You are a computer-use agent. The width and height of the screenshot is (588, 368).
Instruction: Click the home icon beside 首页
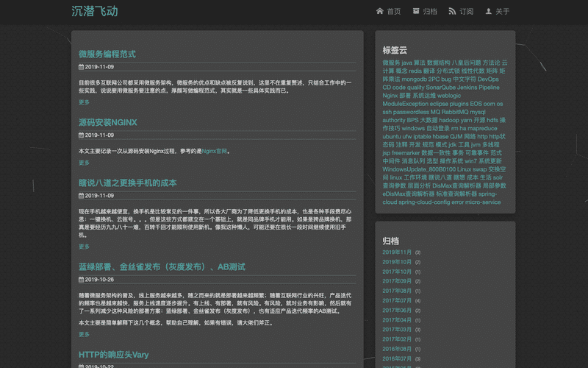pyautogui.click(x=379, y=12)
